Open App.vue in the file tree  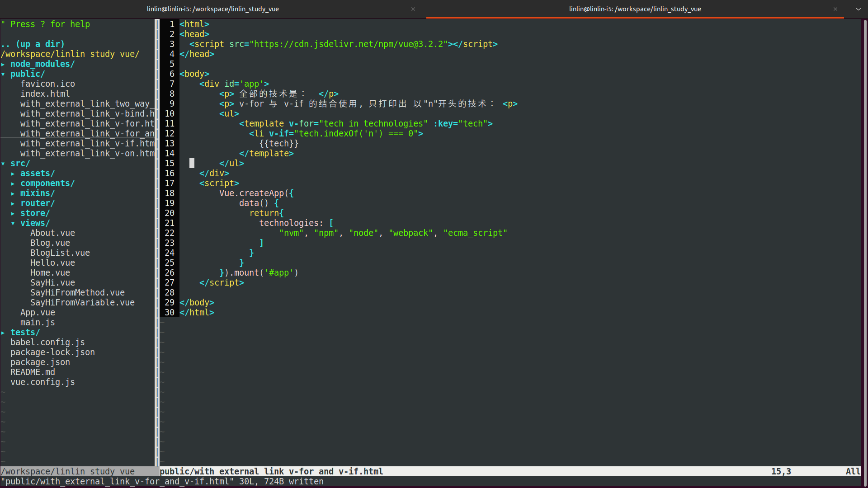coord(38,313)
